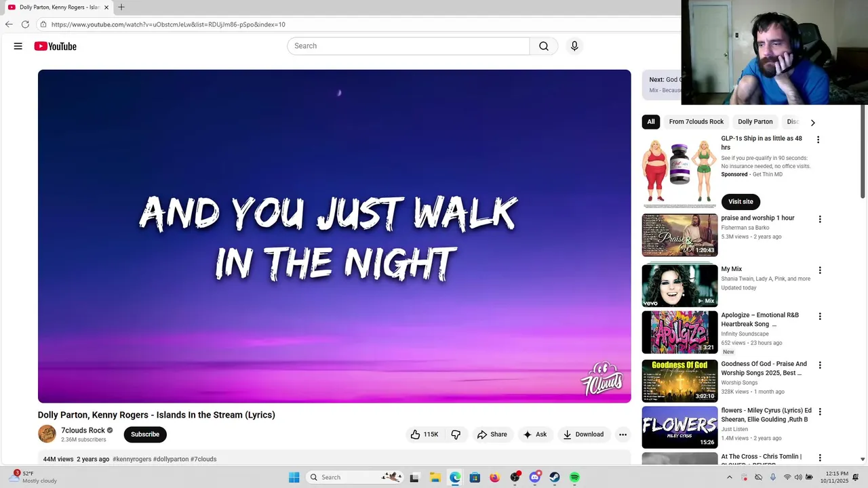Show hidden system tray icons
This screenshot has height=488, width=868.
[x=730, y=477]
